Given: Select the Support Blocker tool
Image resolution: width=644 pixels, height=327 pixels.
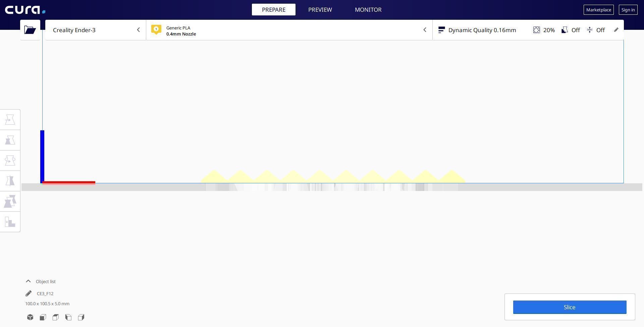Looking at the screenshot, I should point(10,222).
